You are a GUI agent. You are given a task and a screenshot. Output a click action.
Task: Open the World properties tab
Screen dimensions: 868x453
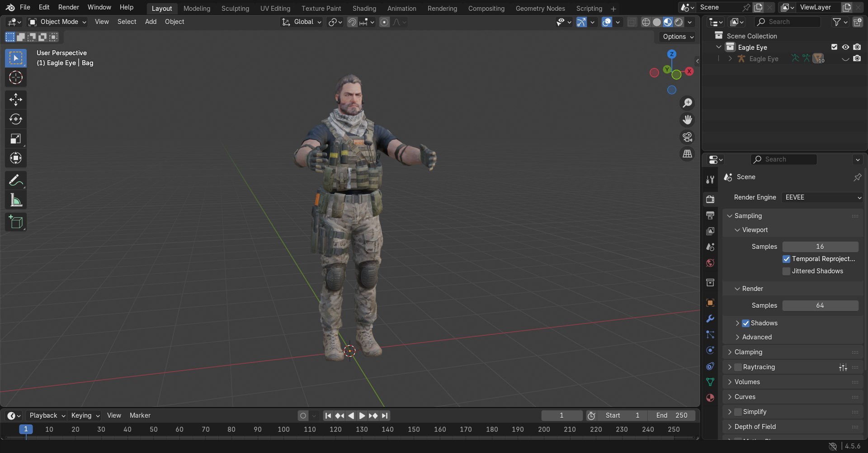(x=710, y=263)
